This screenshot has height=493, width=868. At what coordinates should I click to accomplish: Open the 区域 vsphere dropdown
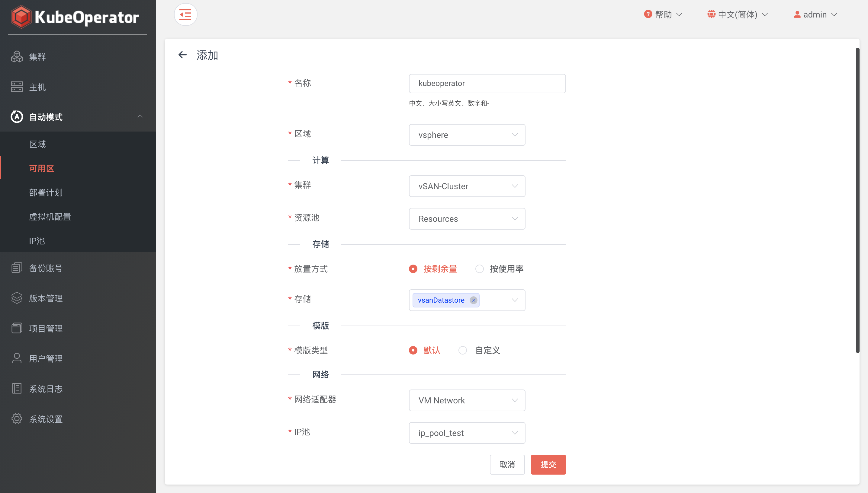coord(467,135)
